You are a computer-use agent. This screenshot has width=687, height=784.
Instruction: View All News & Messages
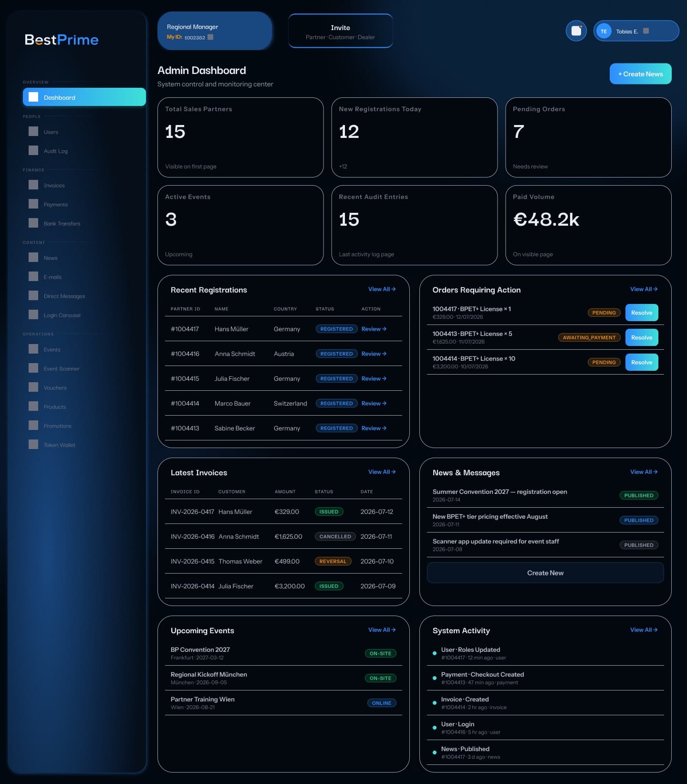click(644, 472)
